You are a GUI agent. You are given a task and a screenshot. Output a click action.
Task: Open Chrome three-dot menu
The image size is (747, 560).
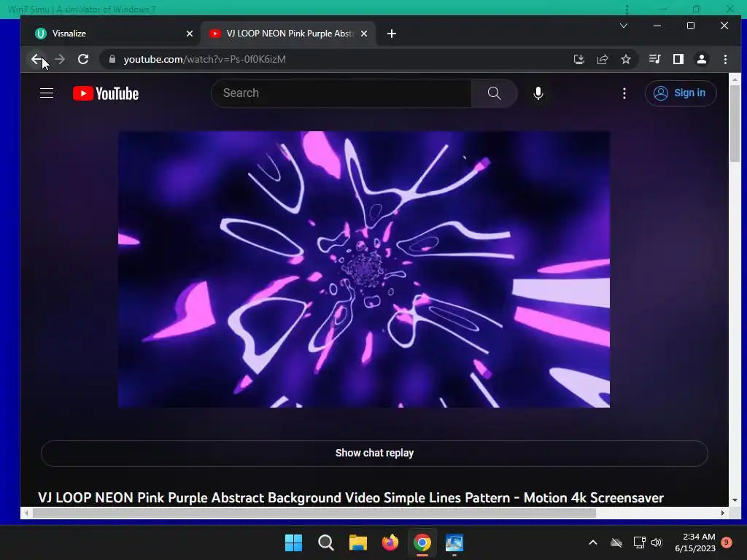pyautogui.click(x=726, y=59)
